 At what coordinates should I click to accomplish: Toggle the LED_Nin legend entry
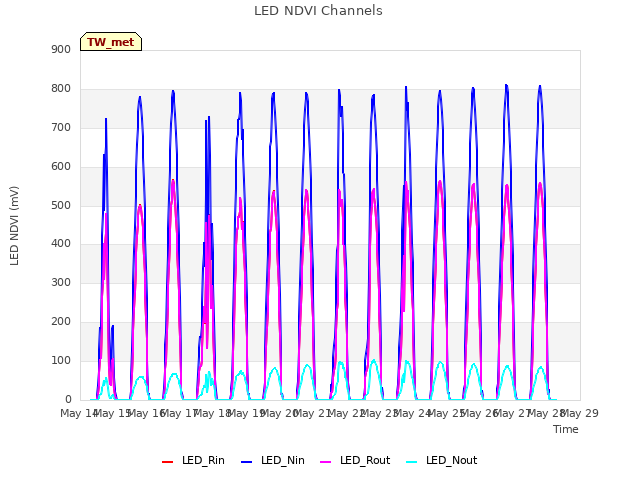click(273, 461)
